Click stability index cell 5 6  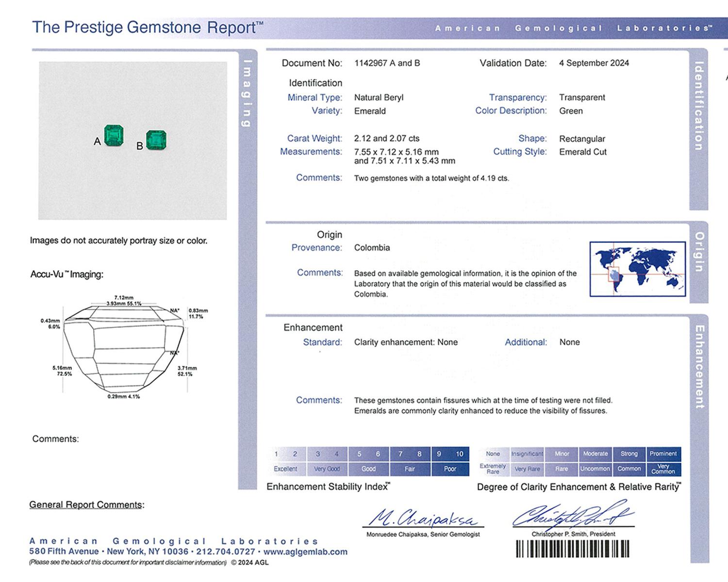pos(368,454)
